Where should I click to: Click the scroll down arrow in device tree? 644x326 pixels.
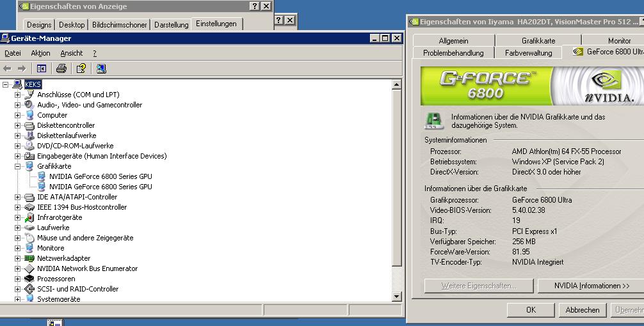396,296
